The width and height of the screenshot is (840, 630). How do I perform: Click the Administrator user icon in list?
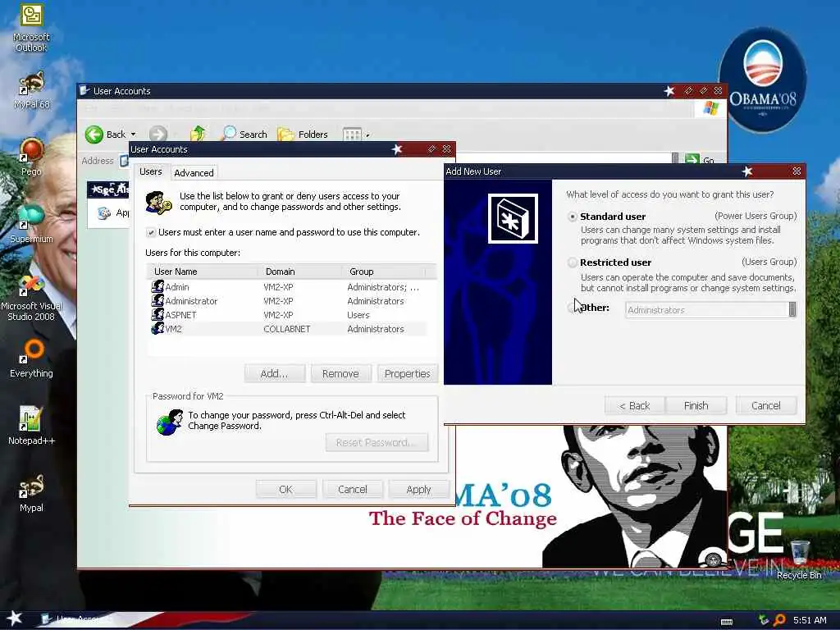(x=157, y=300)
